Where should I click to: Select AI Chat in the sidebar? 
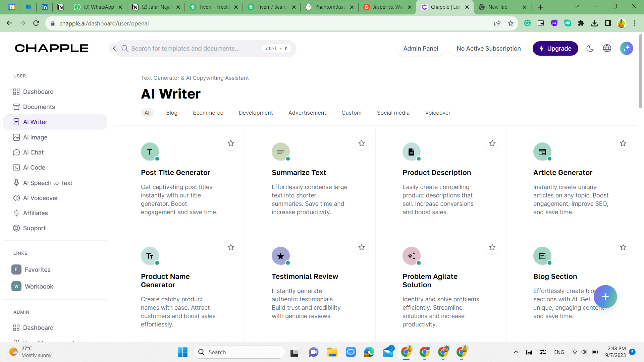tap(33, 152)
